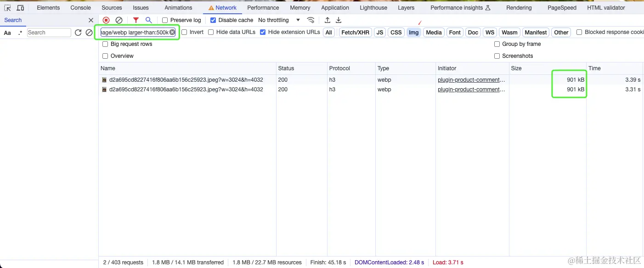This screenshot has height=268, width=644.
Task: Click first row's jpeg file thumbnail icon
Action: pyautogui.click(x=104, y=80)
